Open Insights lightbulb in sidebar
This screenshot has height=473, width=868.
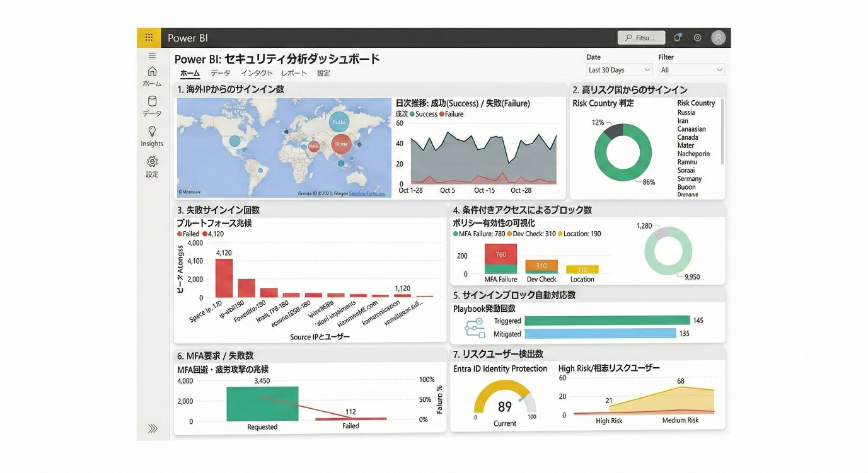(152, 136)
